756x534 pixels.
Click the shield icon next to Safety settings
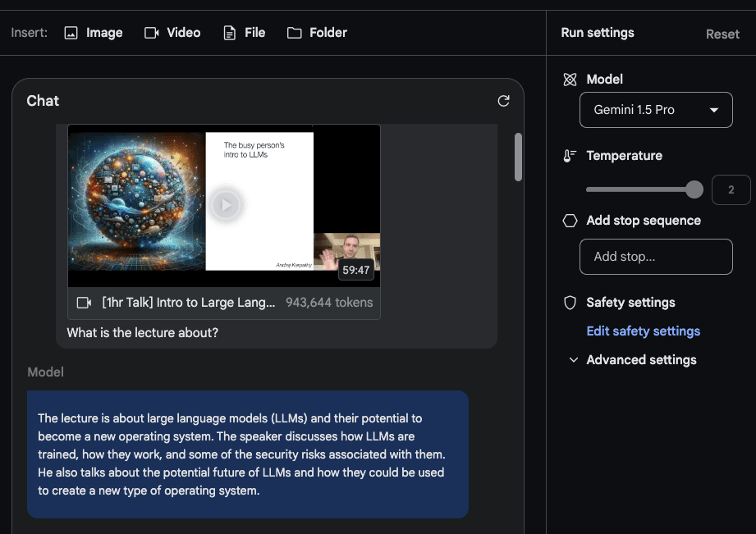tap(570, 303)
